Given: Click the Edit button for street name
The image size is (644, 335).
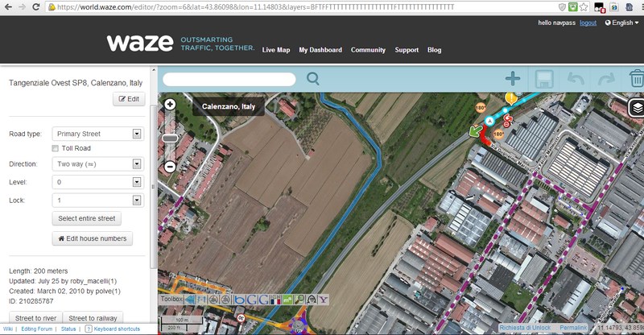Looking at the screenshot, I should click(x=129, y=99).
